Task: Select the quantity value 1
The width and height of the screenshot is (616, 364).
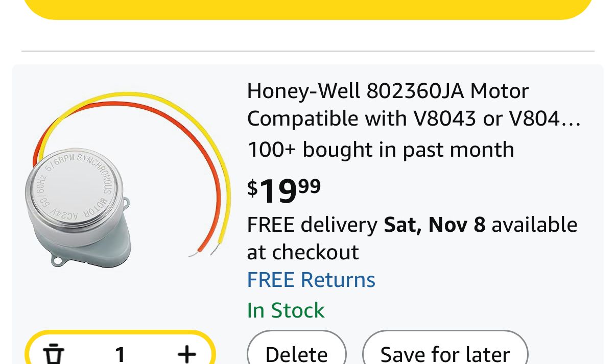Action: pyautogui.click(x=120, y=354)
